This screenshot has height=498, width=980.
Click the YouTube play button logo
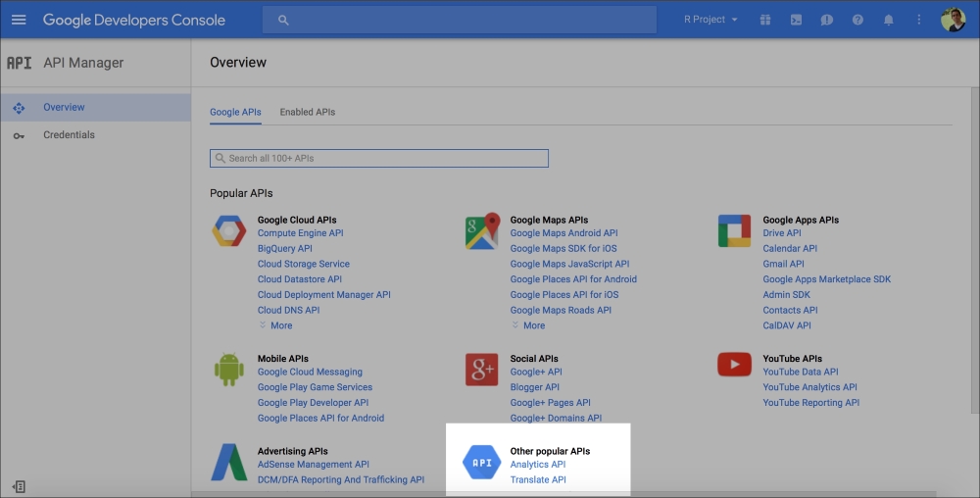pos(734,365)
